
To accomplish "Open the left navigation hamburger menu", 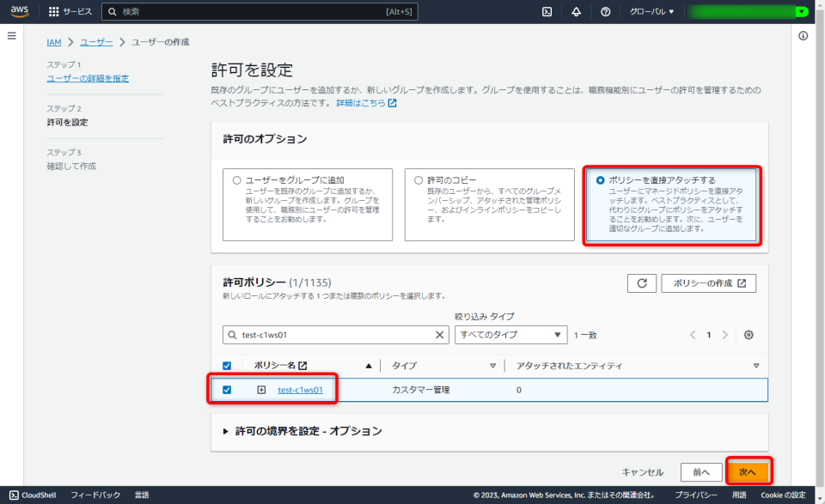I will pyautogui.click(x=11, y=35).
